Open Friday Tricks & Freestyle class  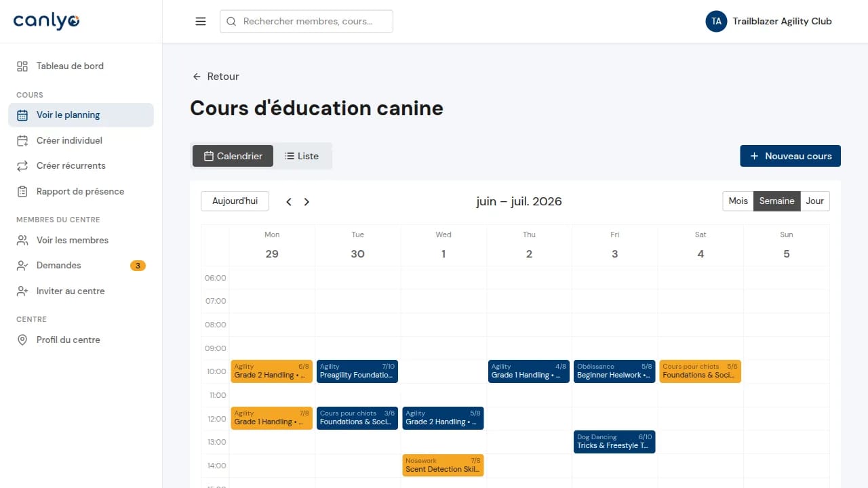614,442
